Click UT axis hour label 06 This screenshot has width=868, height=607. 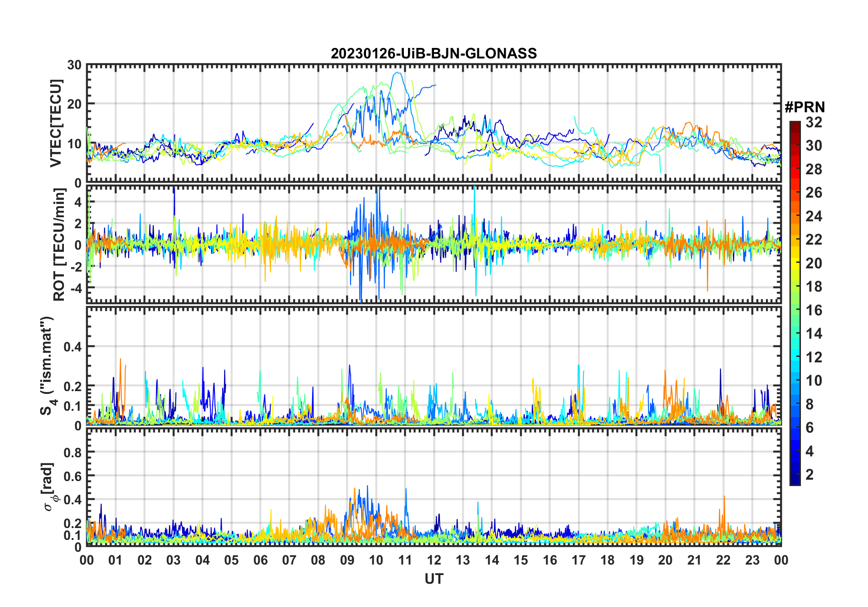(261, 560)
